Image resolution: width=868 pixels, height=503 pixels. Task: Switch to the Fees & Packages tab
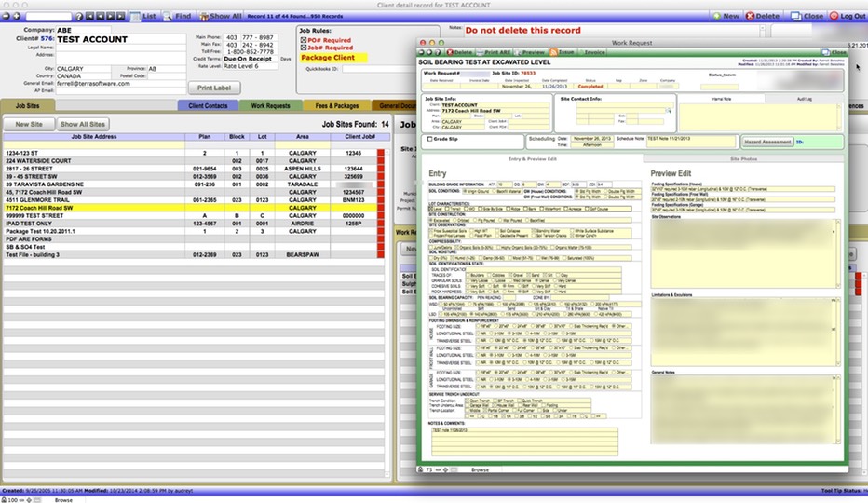point(336,105)
